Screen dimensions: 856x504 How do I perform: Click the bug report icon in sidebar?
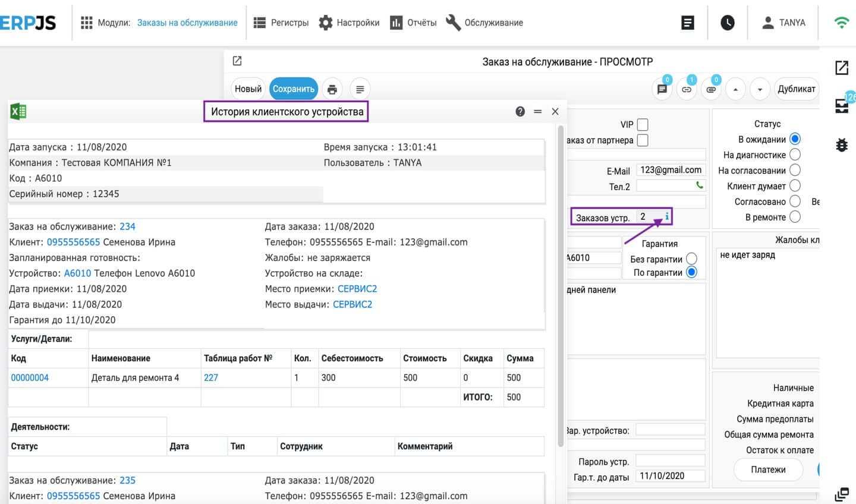(x=842, y=144)
